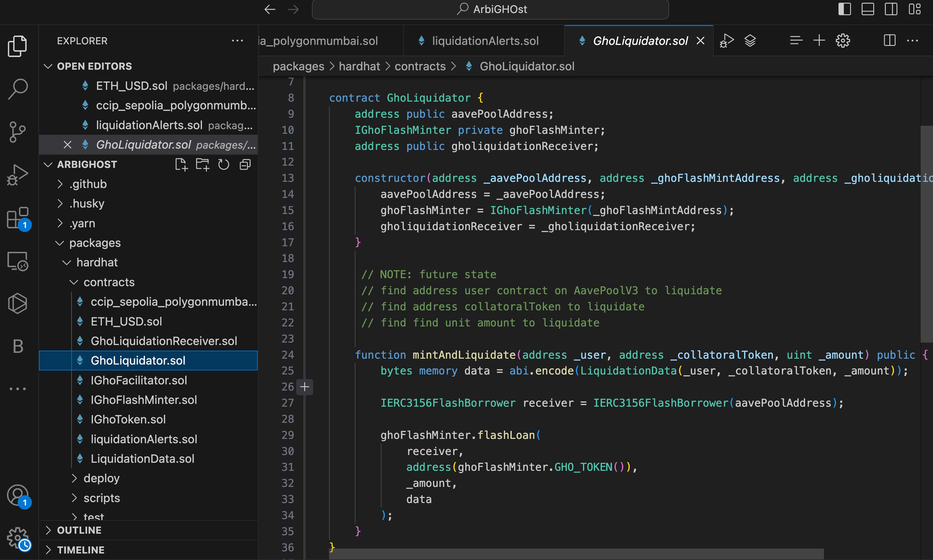Viewport: 933px width, 560px height.
Task: Open IGhoFlashMinter.sol file
Action: pyautogui.click(x=149, y=400)
